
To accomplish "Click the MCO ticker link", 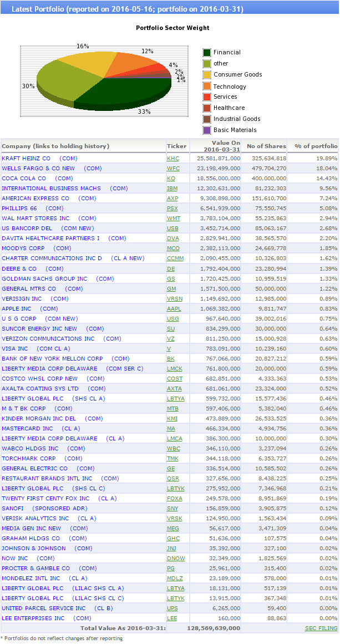I will 173,249.
